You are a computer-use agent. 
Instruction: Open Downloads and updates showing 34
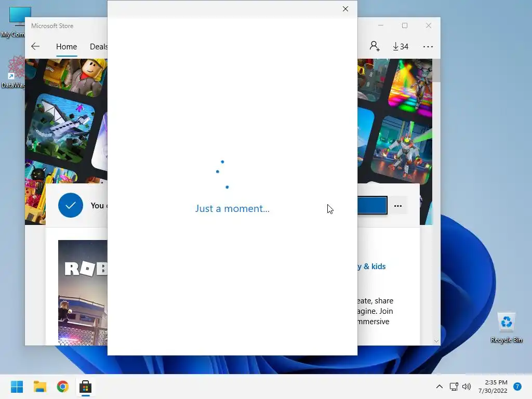click(401, 46)
